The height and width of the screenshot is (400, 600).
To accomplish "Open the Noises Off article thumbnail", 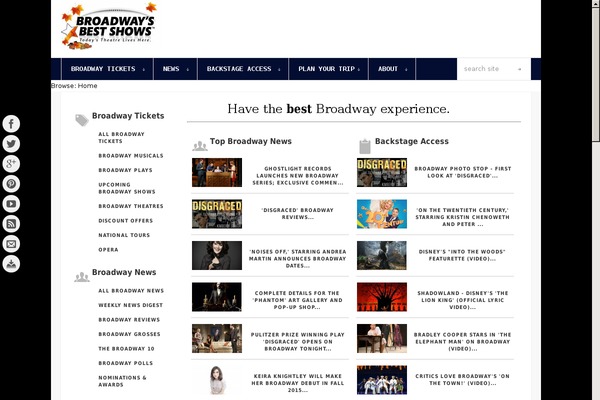I will coord(217,256).
